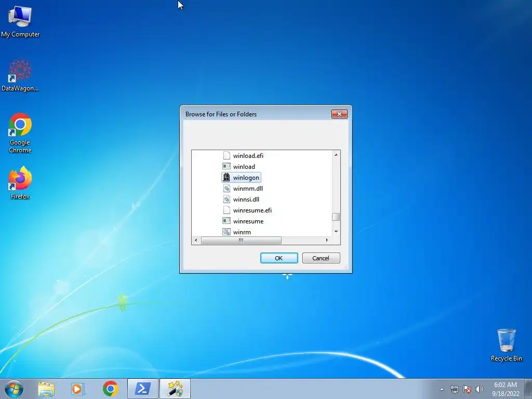Screen dimensions: 532x399
Task: Confirm selection with the OK button
Action: (279, 258)
